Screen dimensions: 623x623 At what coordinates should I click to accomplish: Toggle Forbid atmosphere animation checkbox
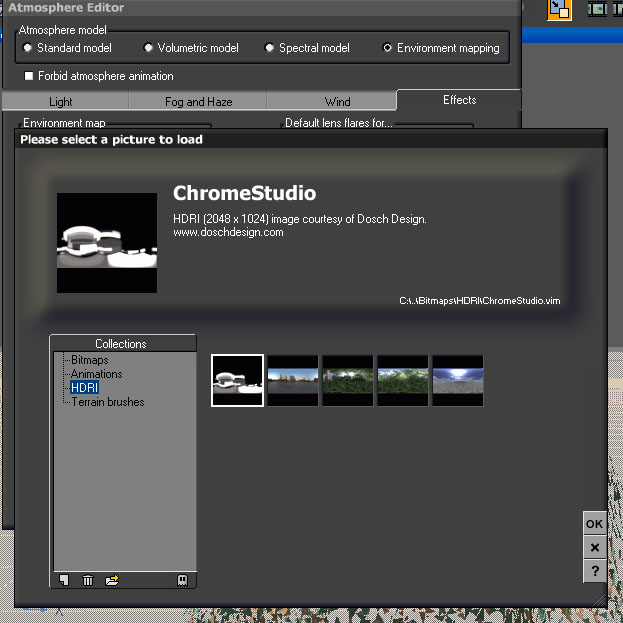pyautogui.click(x=29, y=75)
